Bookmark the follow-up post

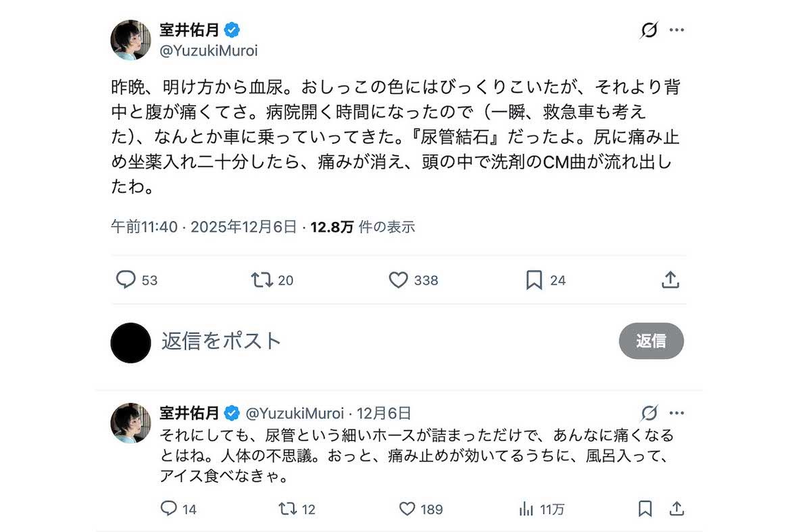645,508
